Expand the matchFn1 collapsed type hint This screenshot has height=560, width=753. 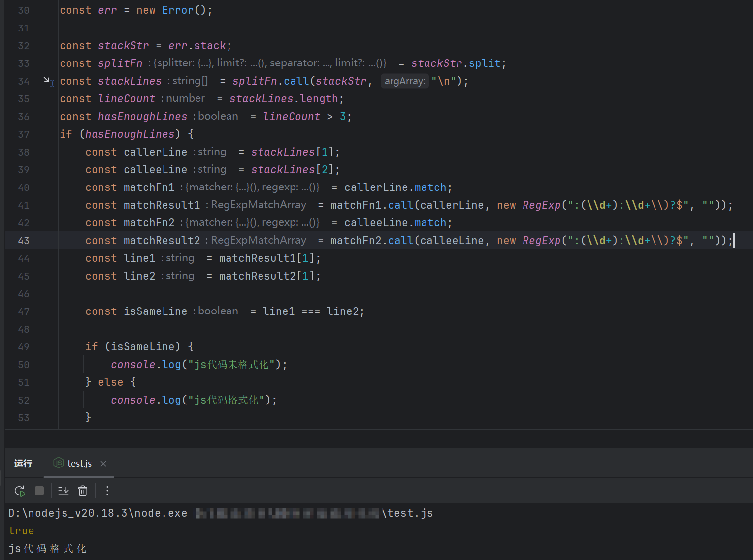(x=252, y=187)
